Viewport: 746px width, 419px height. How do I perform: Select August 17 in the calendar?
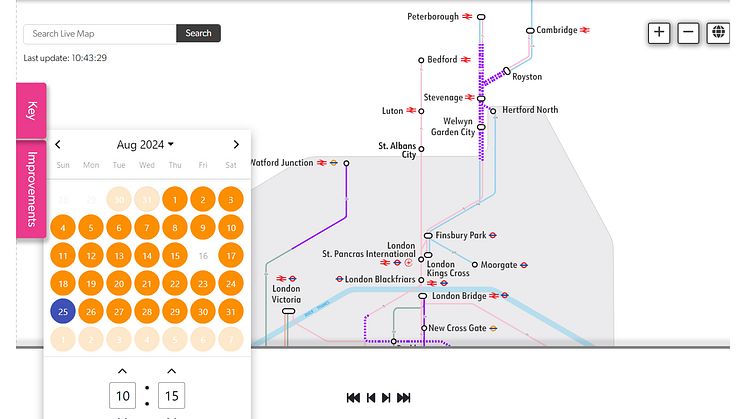click(231, 255)
